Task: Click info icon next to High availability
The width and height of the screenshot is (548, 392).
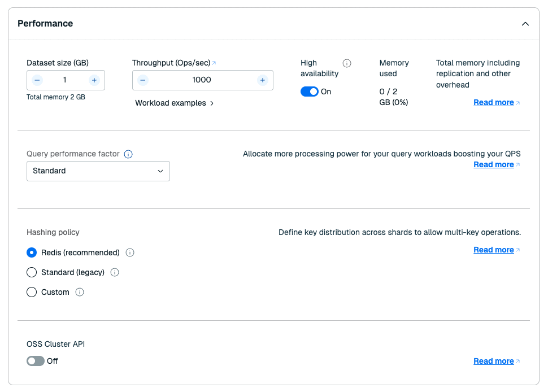Action: (347, 63)
